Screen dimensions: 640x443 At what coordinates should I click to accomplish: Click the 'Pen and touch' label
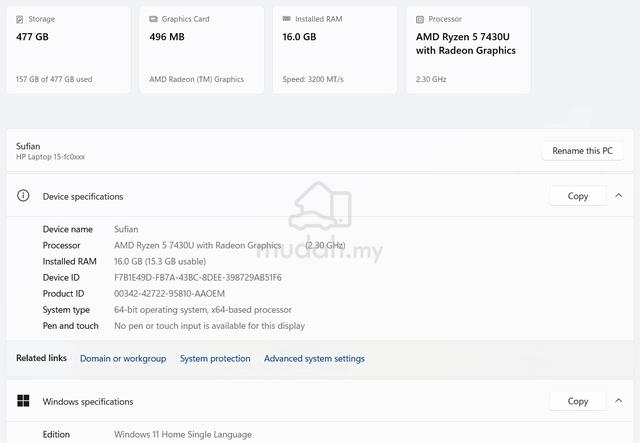tap(71, 326)
